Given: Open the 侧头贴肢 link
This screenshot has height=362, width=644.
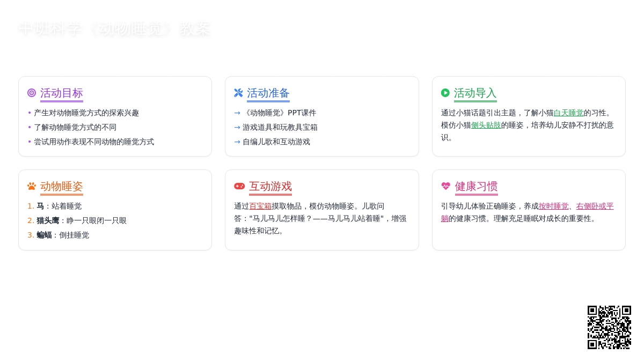Looking at the screenshot, I should click(x=486, y=125).
